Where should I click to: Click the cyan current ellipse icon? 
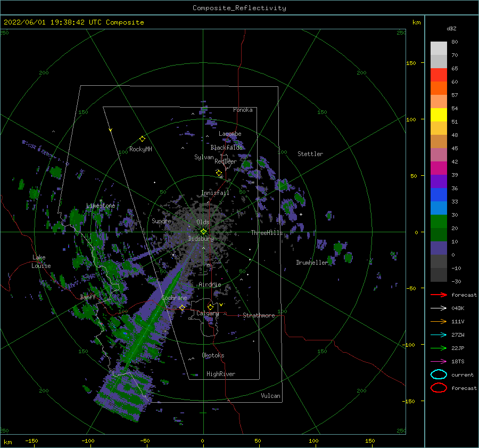[x=439, y=374]
